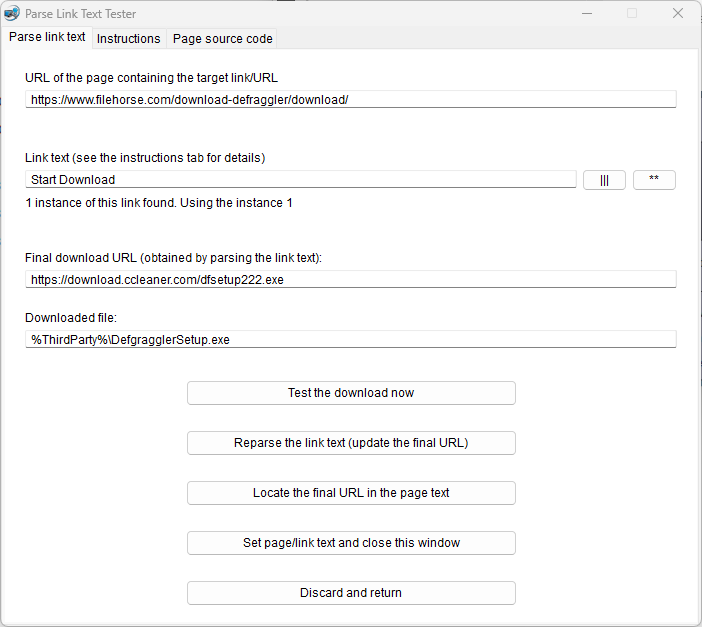
Task: Click the 'URL of the page containing the target link/URL' label
Action: coord(151,78)
